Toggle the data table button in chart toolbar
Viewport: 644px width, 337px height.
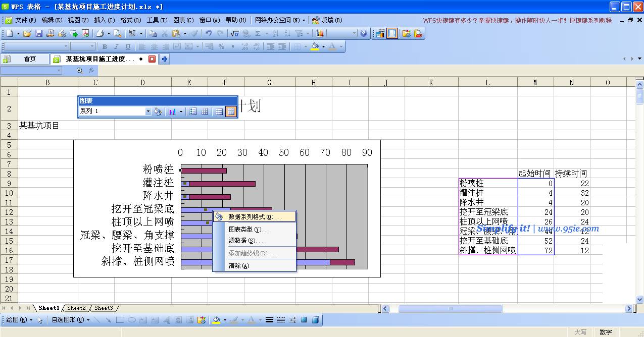pos(205,111)
